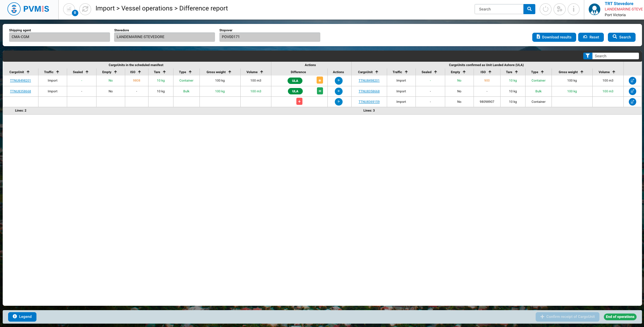The width and height of the screenshot is (644, 327).
Task: Click the Download results button
Action: (x=554, y=37)
